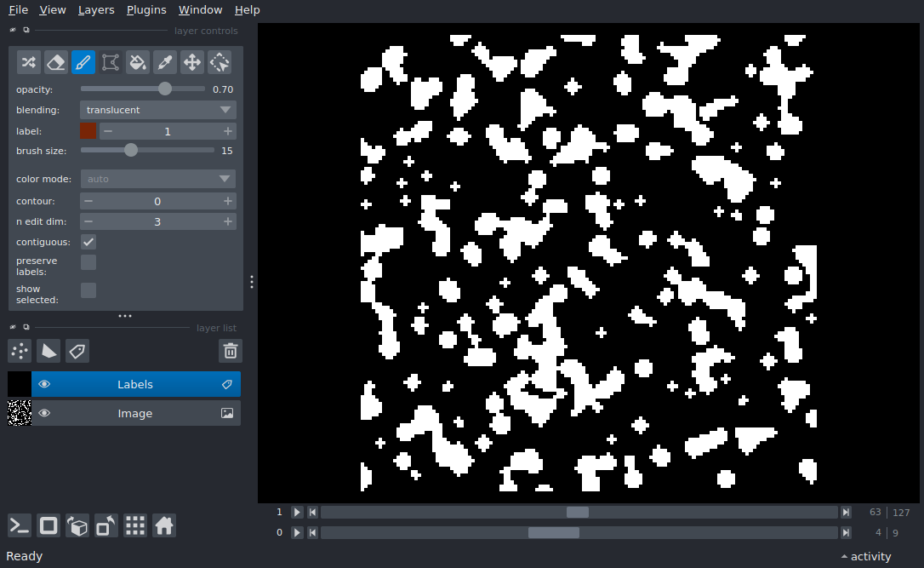Open the File menu
924x568 pixels.
18,10
